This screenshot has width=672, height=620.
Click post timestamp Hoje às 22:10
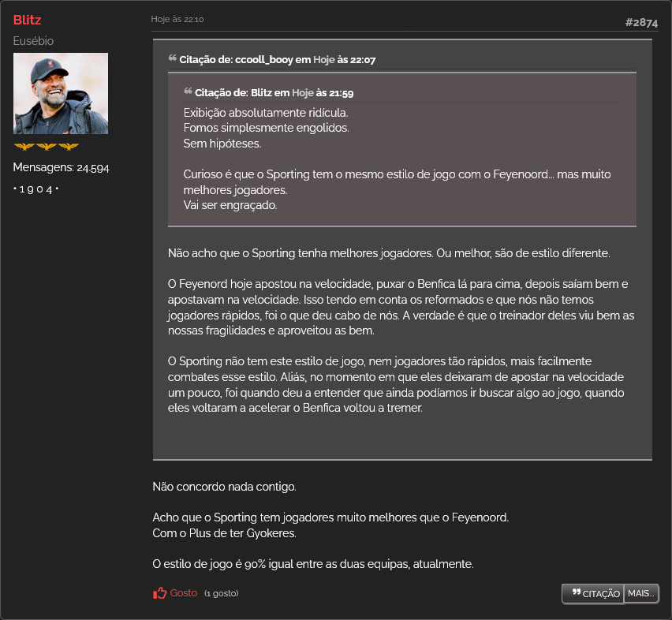point(177,19)
